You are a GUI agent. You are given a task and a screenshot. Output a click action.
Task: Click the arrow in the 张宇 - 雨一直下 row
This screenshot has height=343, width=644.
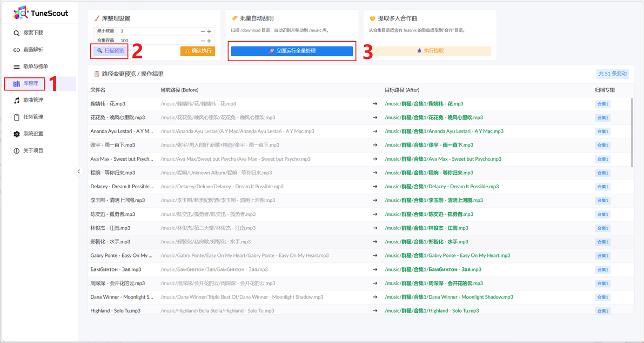(x=374, y=145)
